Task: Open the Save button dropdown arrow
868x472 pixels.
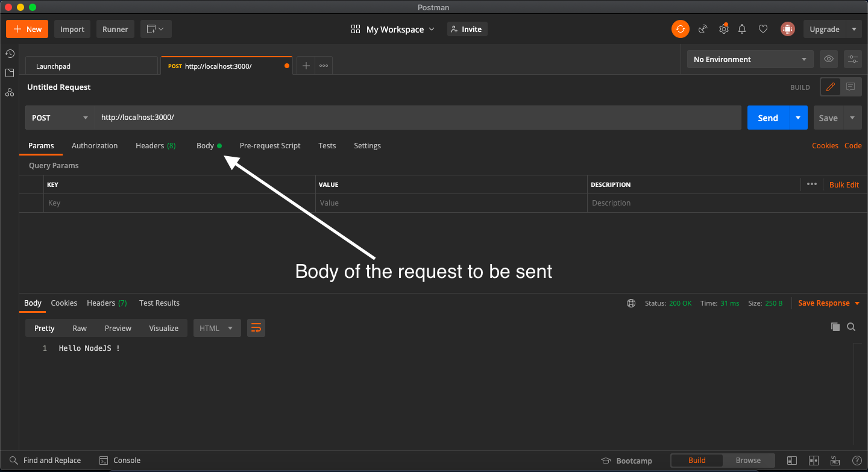Action: (852, 118)
